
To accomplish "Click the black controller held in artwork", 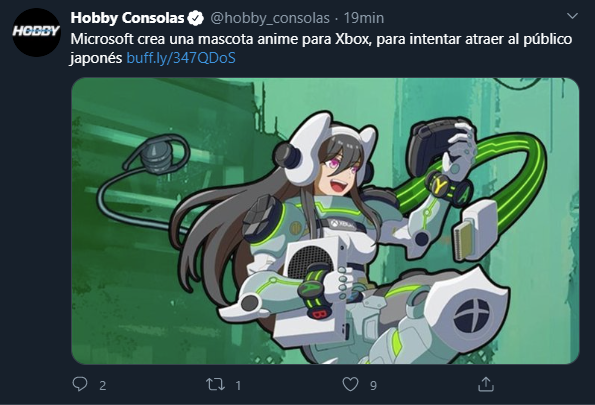I will 436,146.
